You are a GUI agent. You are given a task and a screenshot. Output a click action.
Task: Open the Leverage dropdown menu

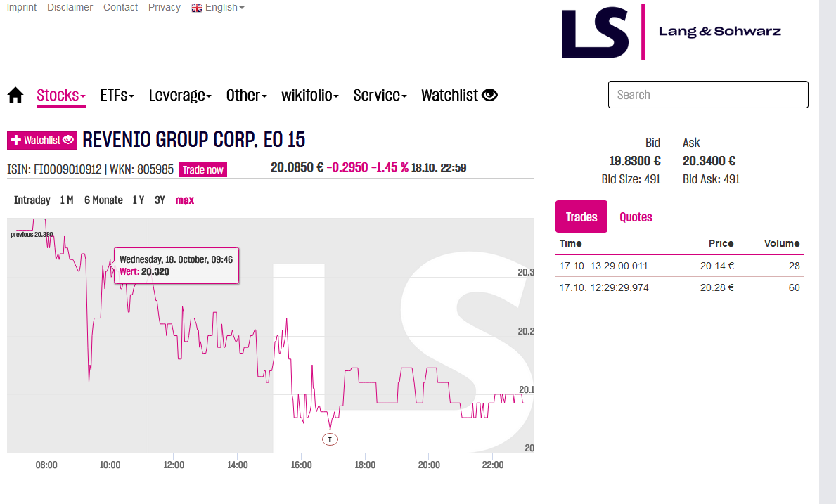[x=180, y=95]
